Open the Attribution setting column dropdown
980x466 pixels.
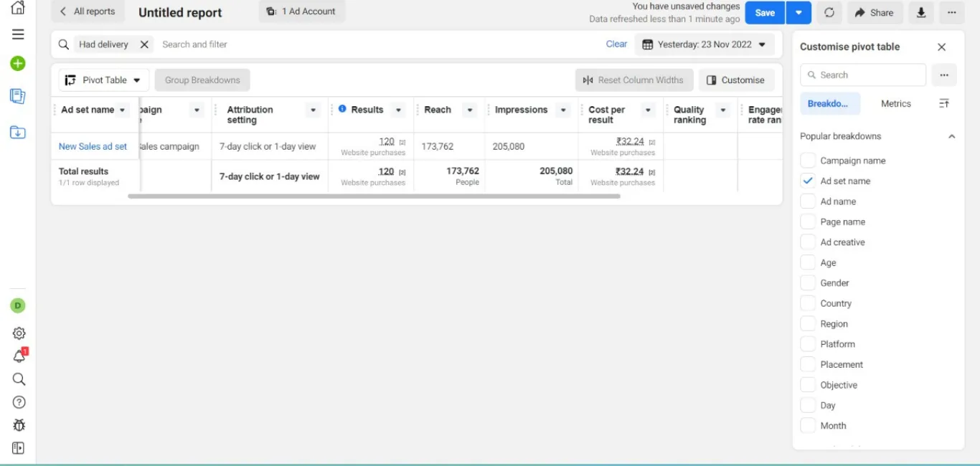click(x=313, y=110)
